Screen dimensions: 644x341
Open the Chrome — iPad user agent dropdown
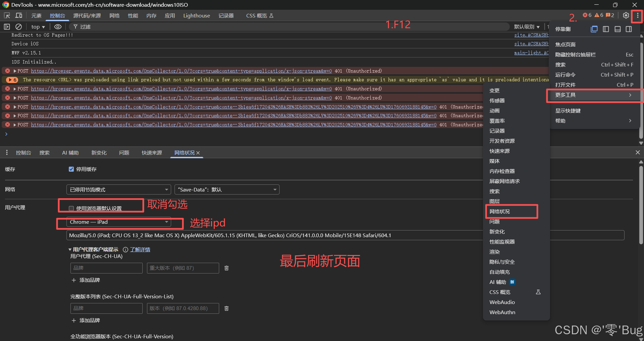119,222
